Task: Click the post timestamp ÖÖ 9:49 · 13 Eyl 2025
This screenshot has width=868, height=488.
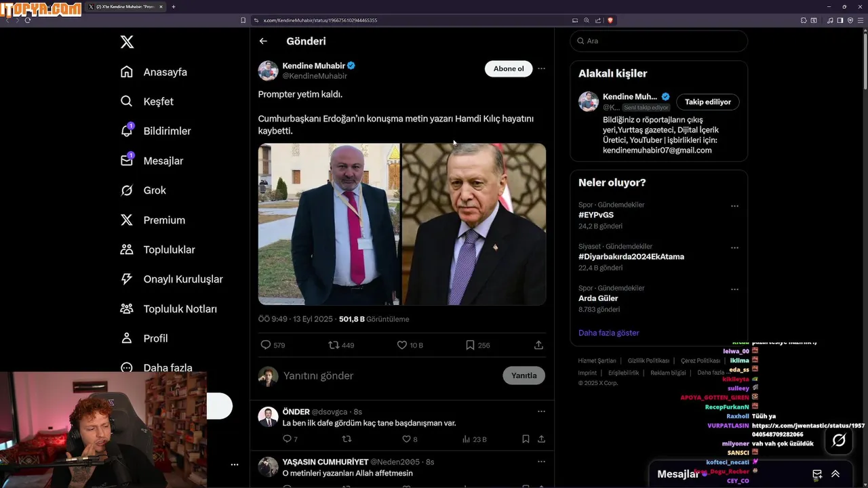Action: click(x=296, y=319)
